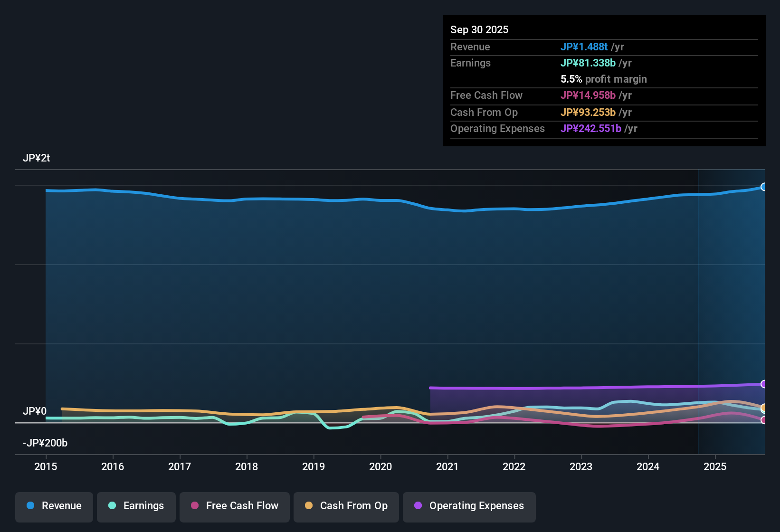Click the orange Cash From Op endpoint marker
780x532 pixels.
pyautogui.click(x=763, y=408)
